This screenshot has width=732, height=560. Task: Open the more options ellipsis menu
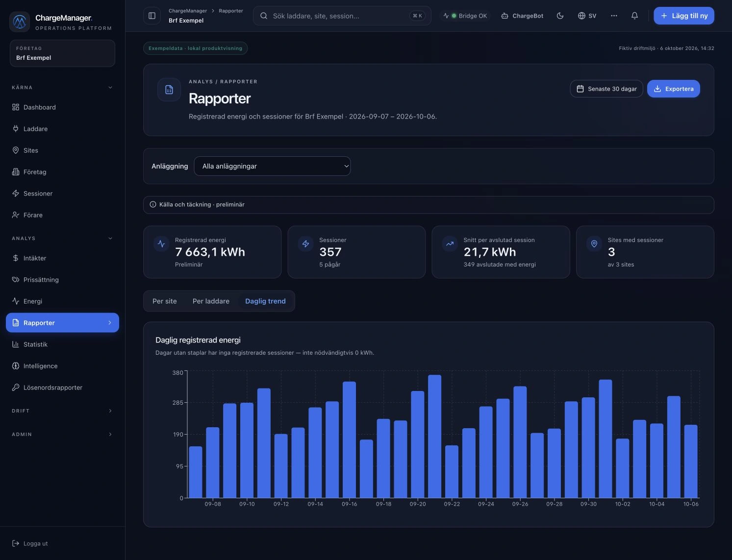pyautogui.click(x=614, y=16)
